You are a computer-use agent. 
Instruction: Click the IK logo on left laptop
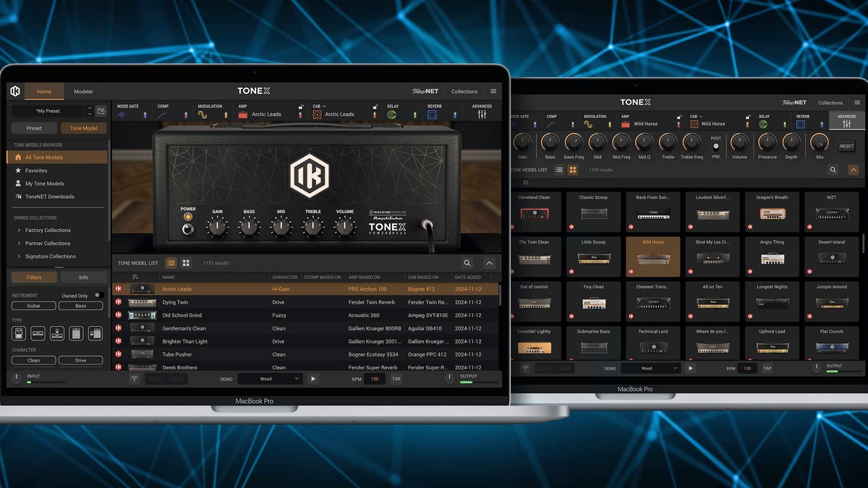pos(15,91)
